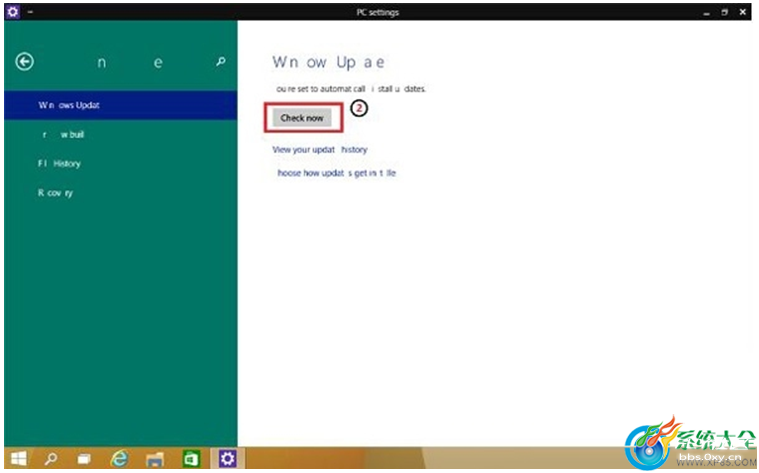This screenshot has width=759, height=473.
Task: Open Choose how updates get installed link
Action: [334, 173]
